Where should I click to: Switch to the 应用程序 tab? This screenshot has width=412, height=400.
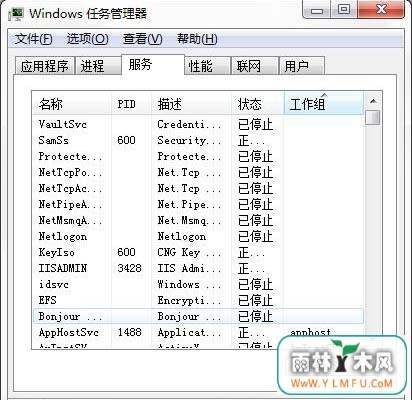tap(45, 66)
